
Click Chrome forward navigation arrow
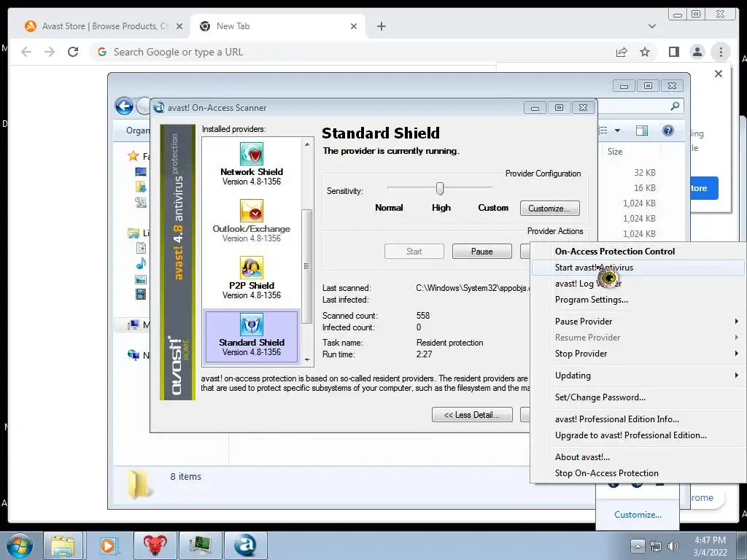[x=50, y=52]
